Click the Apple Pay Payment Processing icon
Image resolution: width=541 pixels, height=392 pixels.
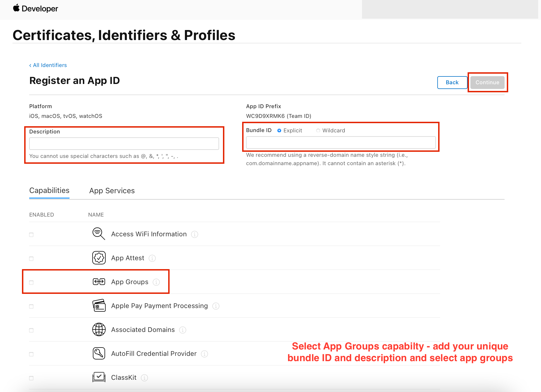99,306
